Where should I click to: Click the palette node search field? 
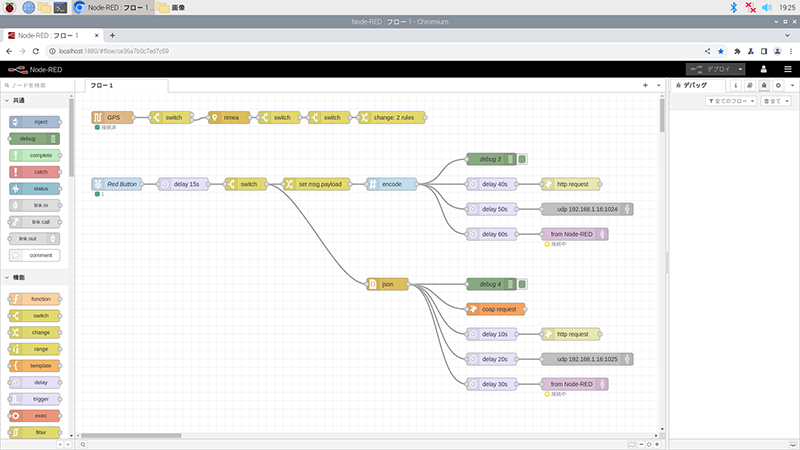pos(40,86)
